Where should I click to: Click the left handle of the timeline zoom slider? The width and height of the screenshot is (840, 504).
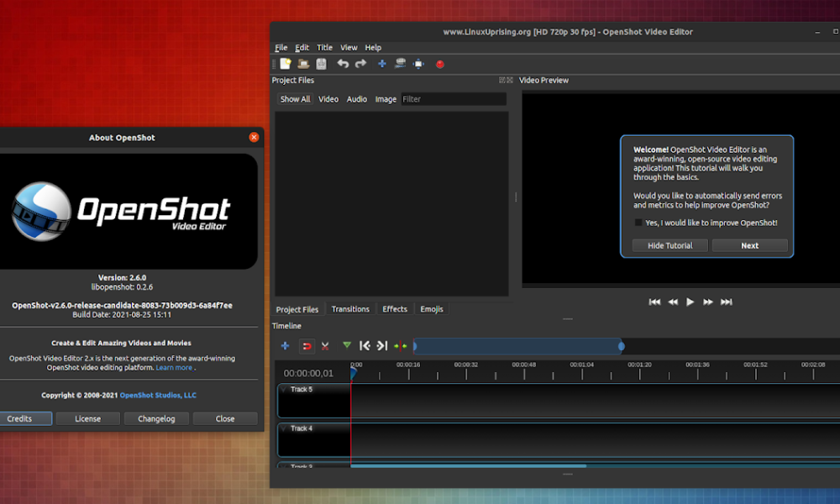click(x=415, y=346)
